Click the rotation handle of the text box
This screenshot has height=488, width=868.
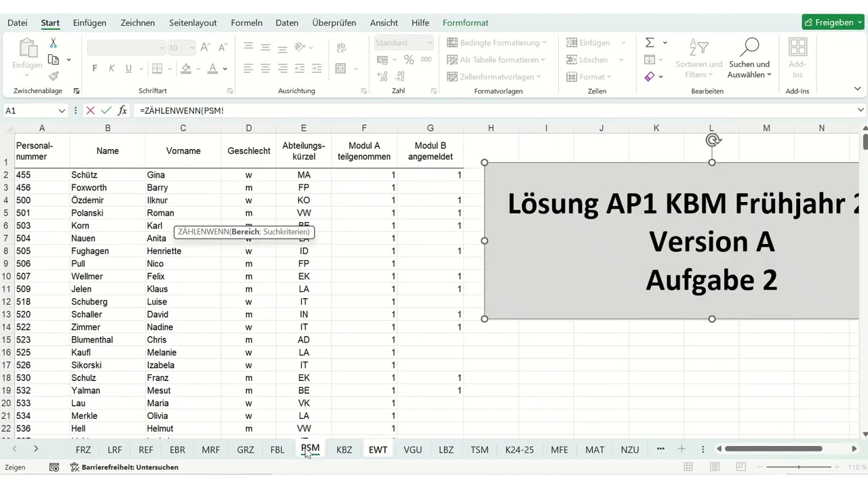(712, 140)
